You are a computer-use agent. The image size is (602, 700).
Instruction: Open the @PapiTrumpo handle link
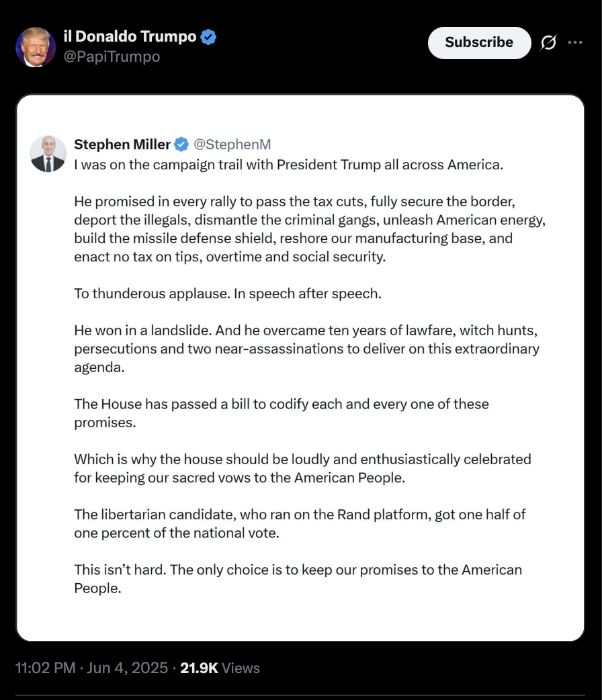[112, 56]
